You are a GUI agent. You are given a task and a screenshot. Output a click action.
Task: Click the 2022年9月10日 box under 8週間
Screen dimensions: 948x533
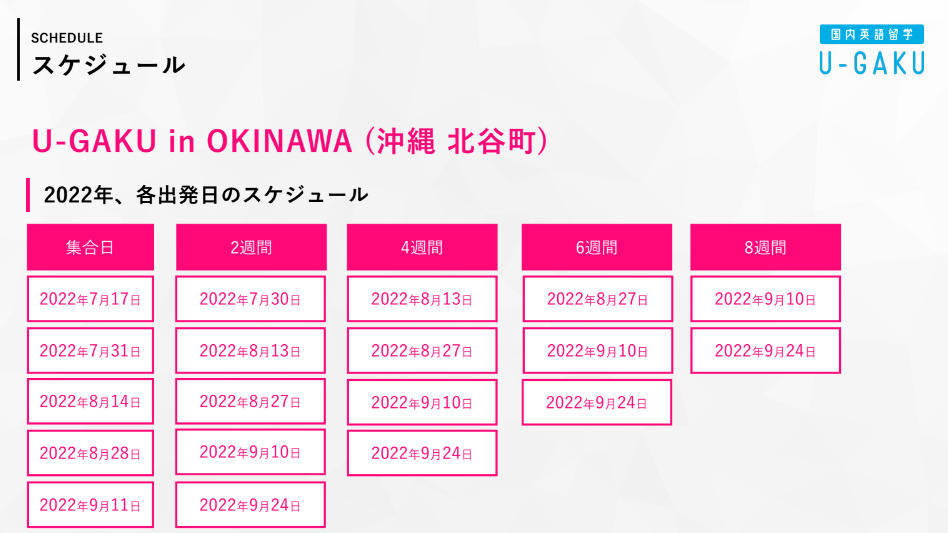tap(765, 299)
